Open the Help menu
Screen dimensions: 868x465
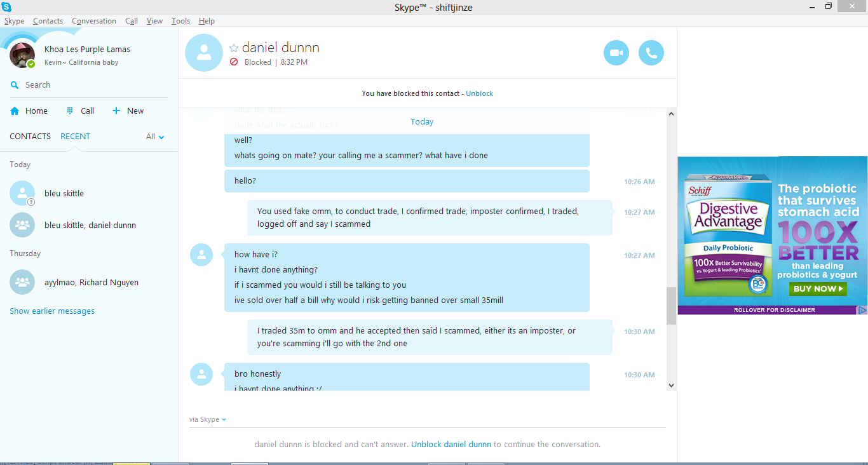click(207, 21)
